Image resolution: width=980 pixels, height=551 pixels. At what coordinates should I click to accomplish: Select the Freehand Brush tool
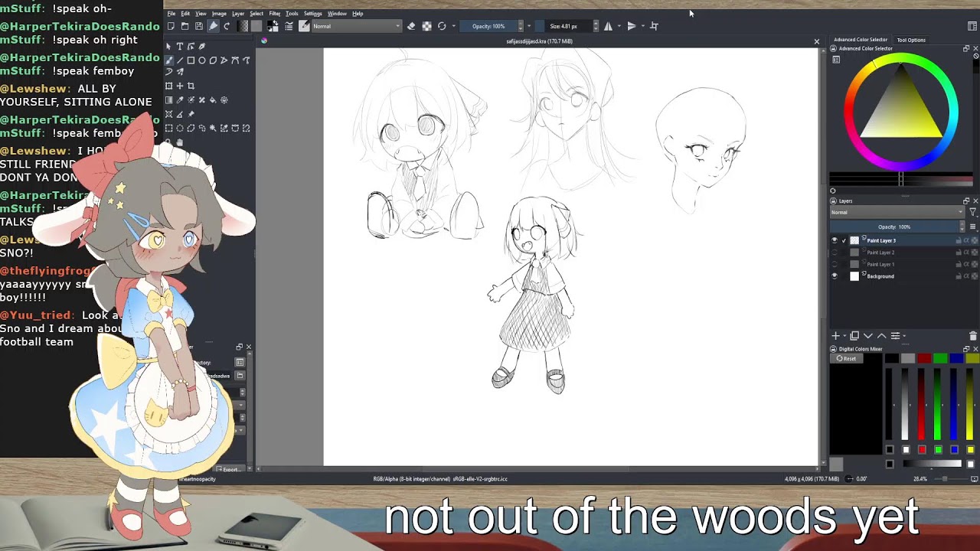tap(169, 60)
